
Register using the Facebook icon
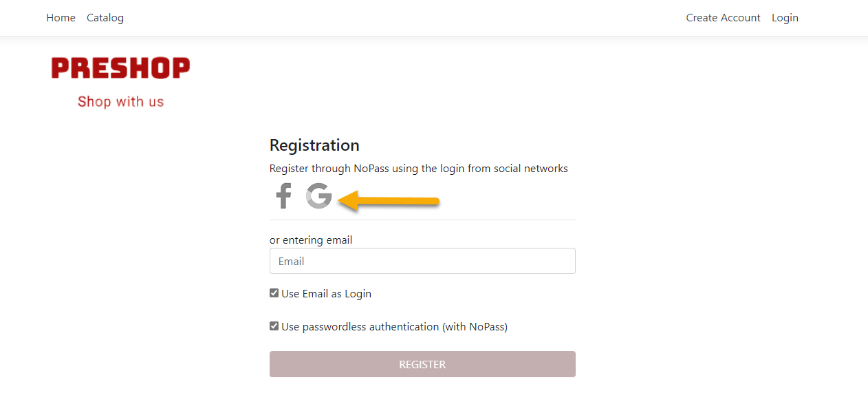tap(283, 196)
